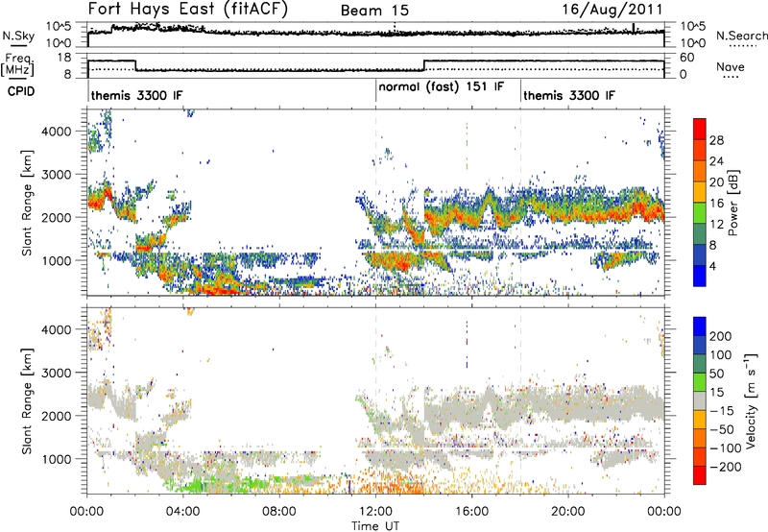This screenshot has width=768, height=532.
Task: Click the '3000' tick on velocity panel axis
Action: 56,373
